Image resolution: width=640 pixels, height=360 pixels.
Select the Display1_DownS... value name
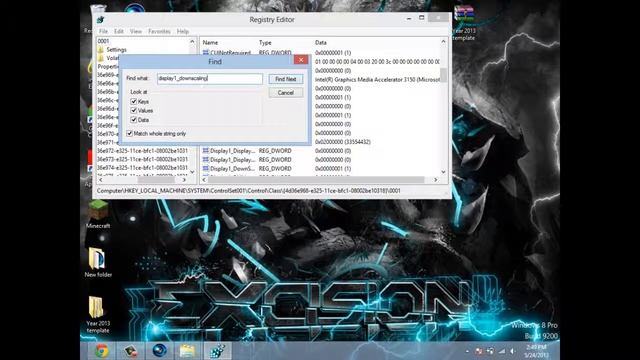pos(233,168)
